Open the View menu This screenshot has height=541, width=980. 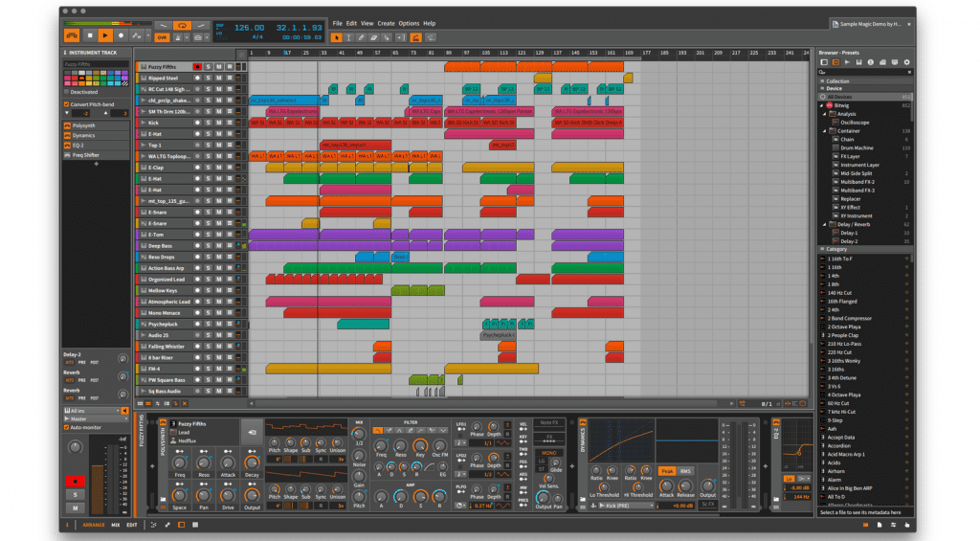pyautogui.click(x=367, y=23)
